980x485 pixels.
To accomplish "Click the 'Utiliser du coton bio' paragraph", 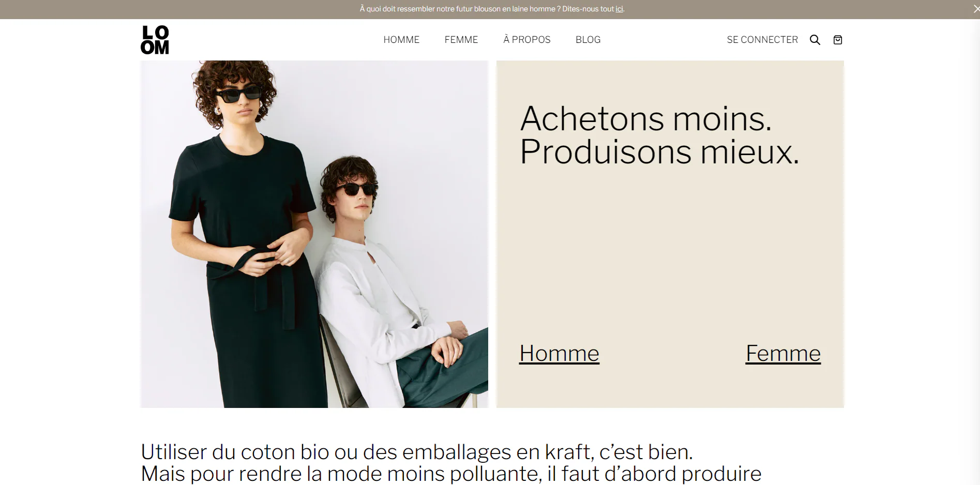I will [x=451, y=463].
